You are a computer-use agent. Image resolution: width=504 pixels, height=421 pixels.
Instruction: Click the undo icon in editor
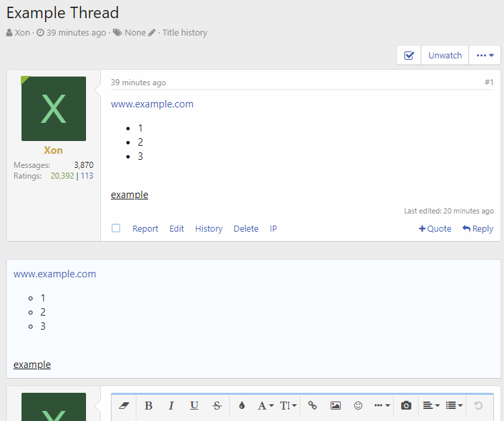pos(478,406)
